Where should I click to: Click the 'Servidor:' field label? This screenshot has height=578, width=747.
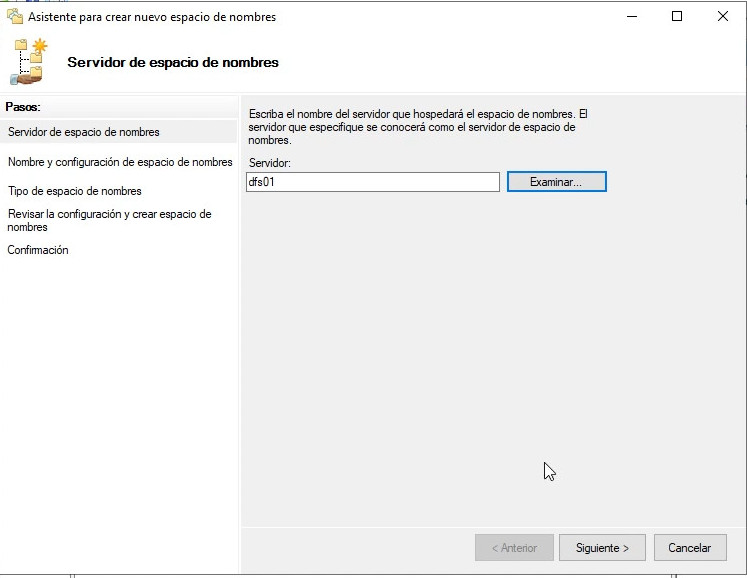[268, 163]
